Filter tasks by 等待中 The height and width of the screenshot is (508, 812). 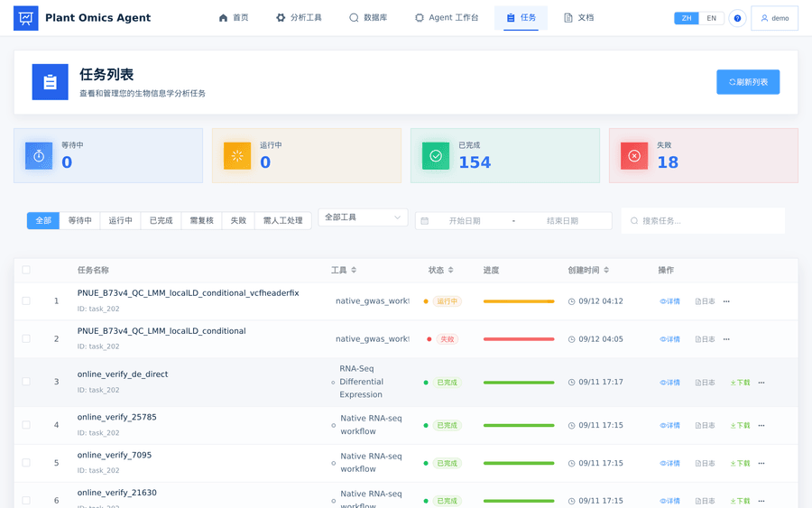(79, 220)
